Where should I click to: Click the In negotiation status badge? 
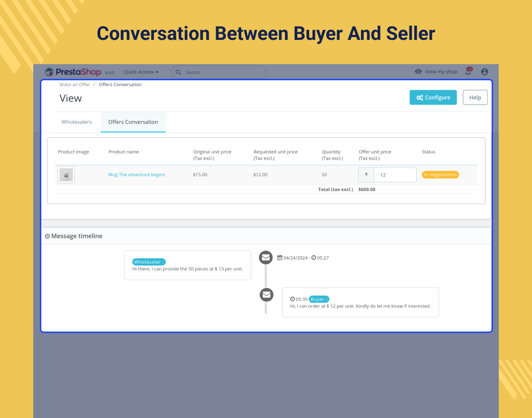(x=440, y=175)
